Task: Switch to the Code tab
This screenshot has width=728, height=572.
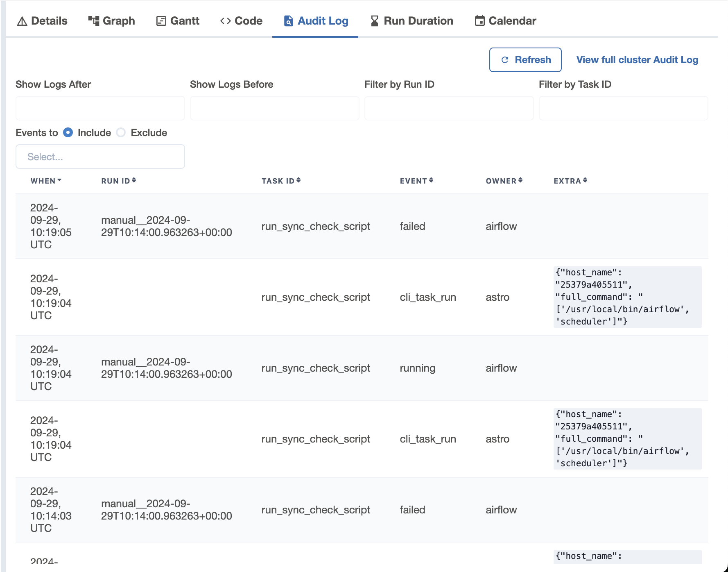Action: coord(241,21)
